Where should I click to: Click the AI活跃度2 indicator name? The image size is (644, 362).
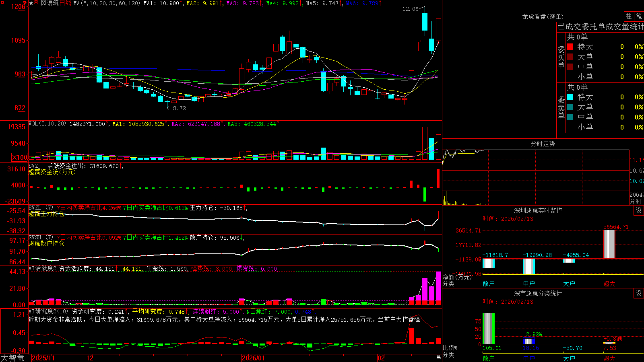43,268
